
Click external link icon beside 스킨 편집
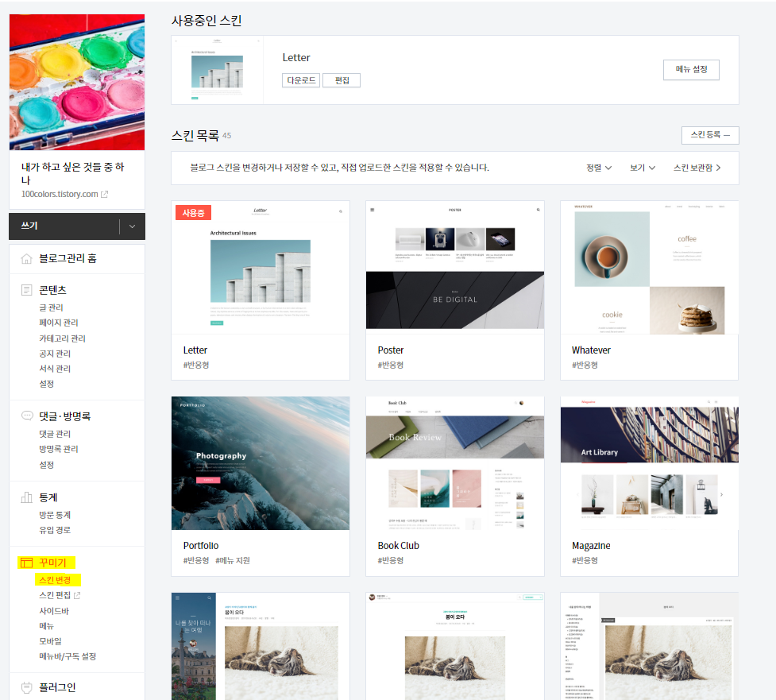(x=77, y=595)
